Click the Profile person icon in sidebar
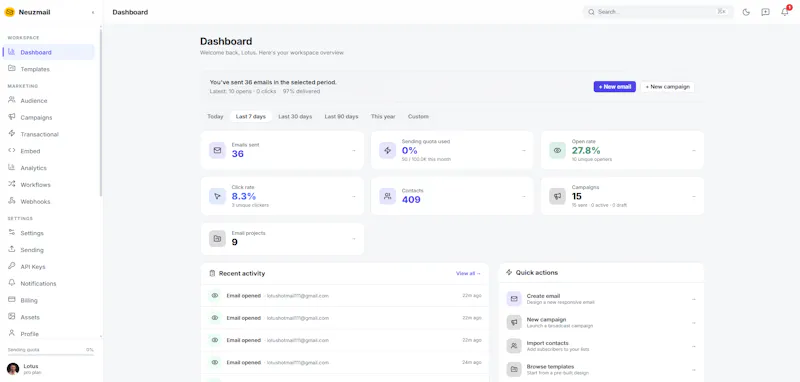 [x=12, y=333]
